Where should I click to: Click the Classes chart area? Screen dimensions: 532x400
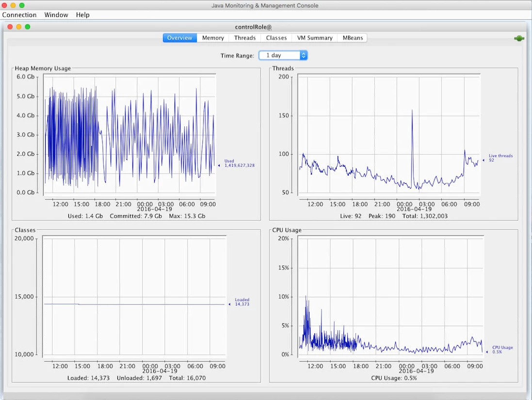click(x=134, y=297)
